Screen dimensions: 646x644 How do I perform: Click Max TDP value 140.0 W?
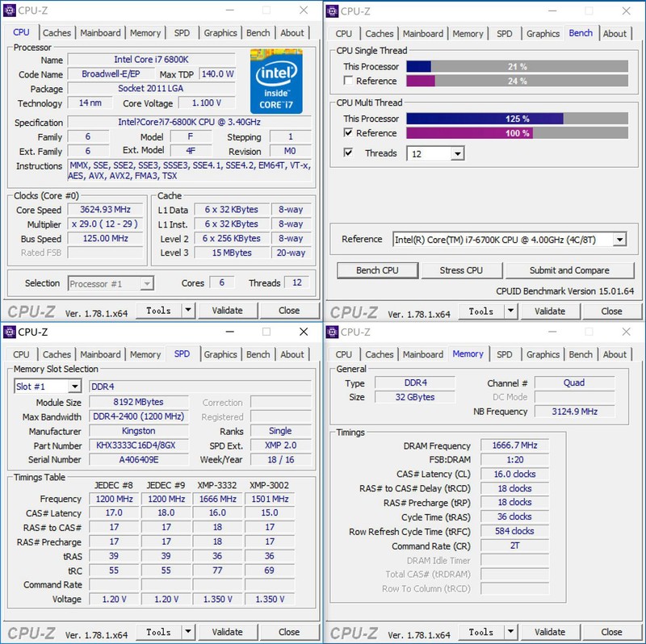pos(217,73)
